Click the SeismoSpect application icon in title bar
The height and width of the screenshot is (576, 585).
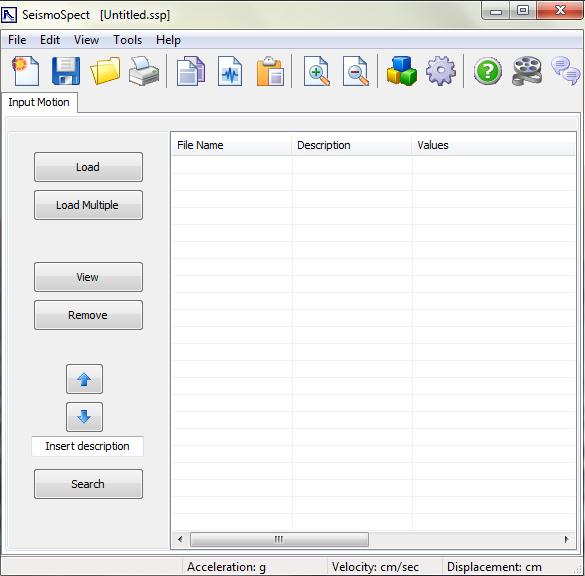click(x=9, y=15)
